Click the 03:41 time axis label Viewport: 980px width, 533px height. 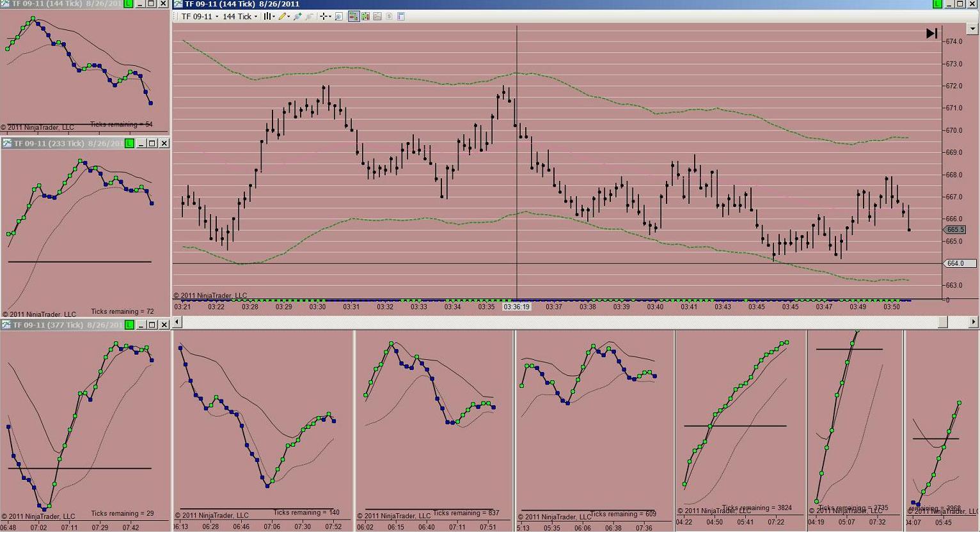[689, 307]
